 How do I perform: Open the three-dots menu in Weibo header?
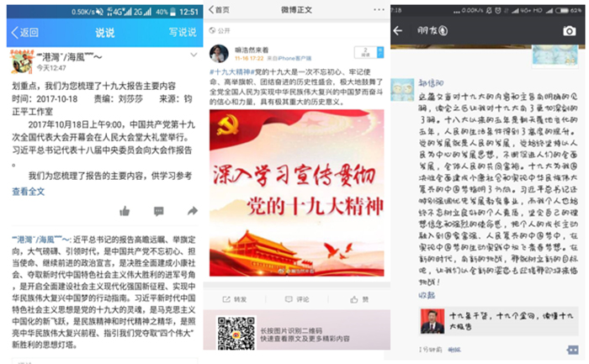(379, 10)
